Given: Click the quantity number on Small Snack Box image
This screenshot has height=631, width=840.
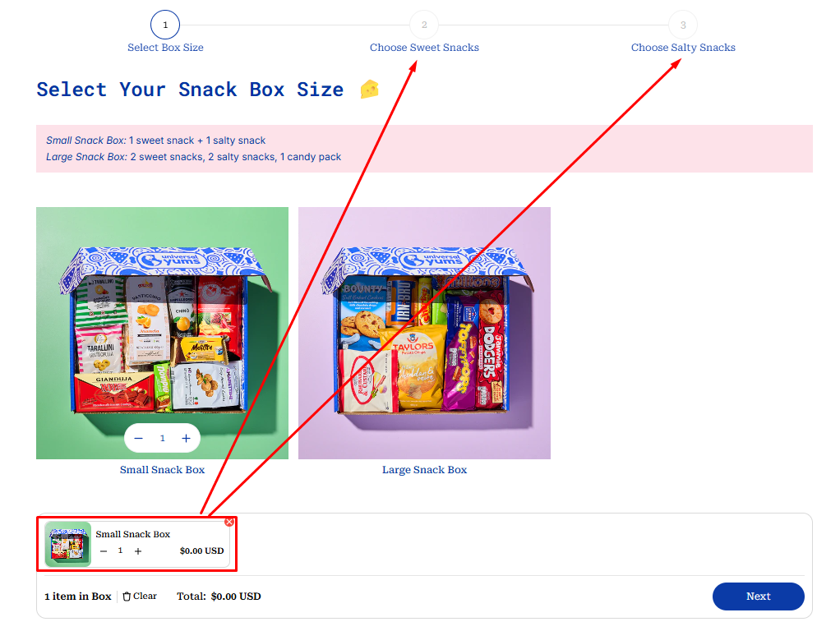Looking at the screenshot, I should pos(162,438).
